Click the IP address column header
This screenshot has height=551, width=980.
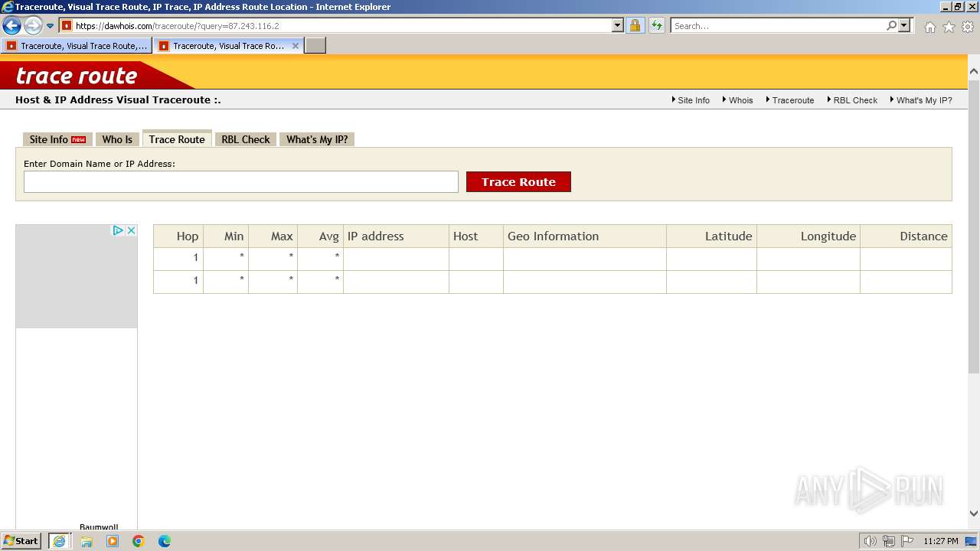tap(397, 236)
